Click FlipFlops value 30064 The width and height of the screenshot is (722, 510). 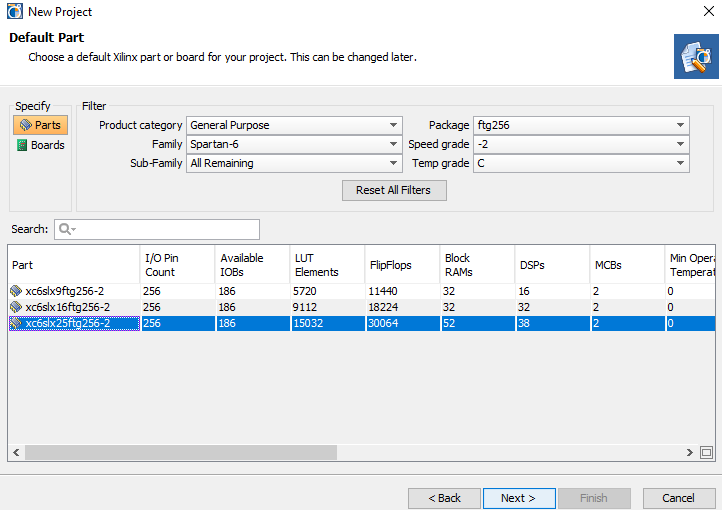click(383, 323)
